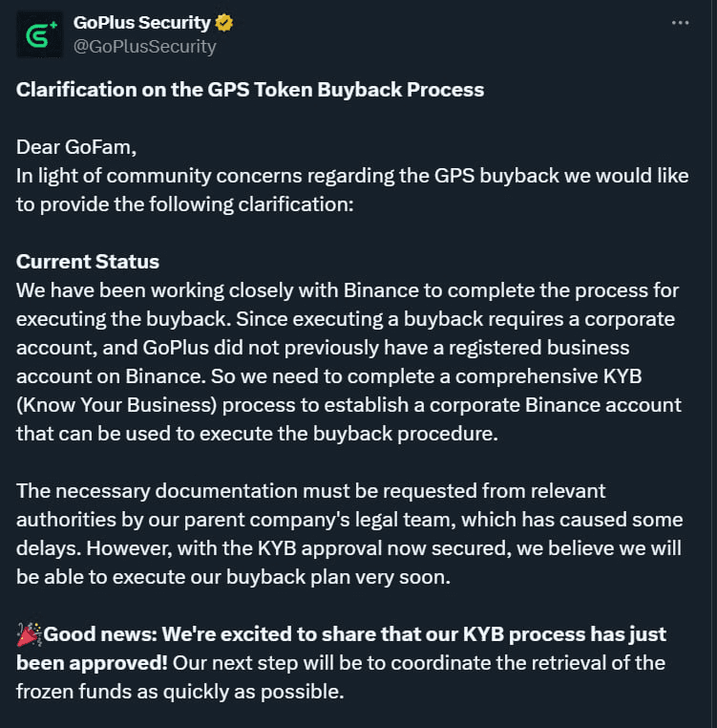Visit the @GoPlusSecurity handle
Viewport: 717px width, 728px height.
click(145, 47)
